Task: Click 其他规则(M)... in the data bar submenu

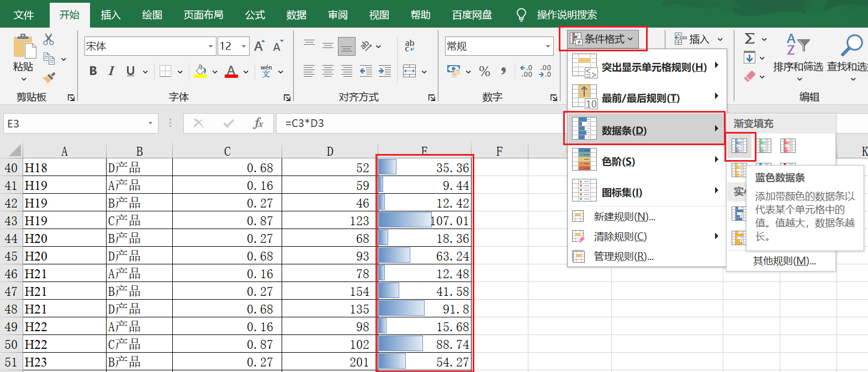Action: coord(784,261)
